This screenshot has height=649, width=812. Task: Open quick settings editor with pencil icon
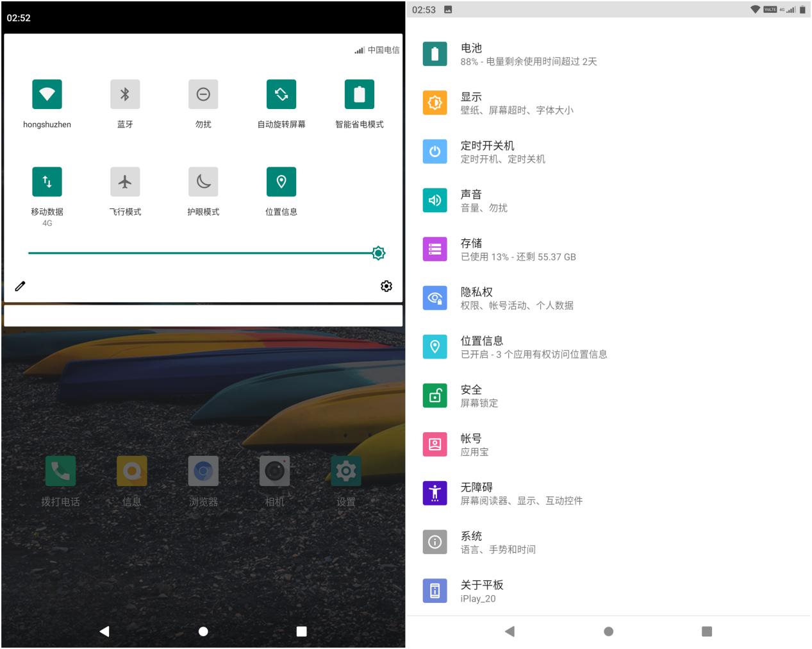coord(20,286)
